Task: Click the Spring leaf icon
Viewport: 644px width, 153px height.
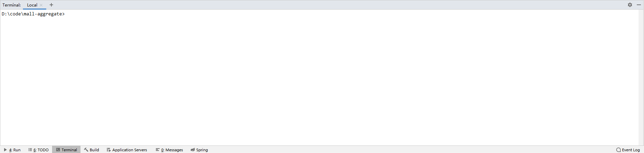Action: click(x=193, y=150)
